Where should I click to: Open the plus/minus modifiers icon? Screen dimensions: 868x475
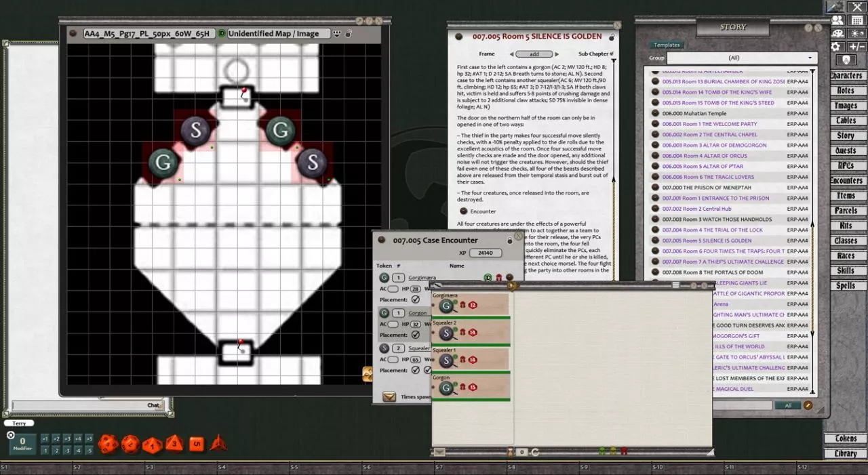856,47
